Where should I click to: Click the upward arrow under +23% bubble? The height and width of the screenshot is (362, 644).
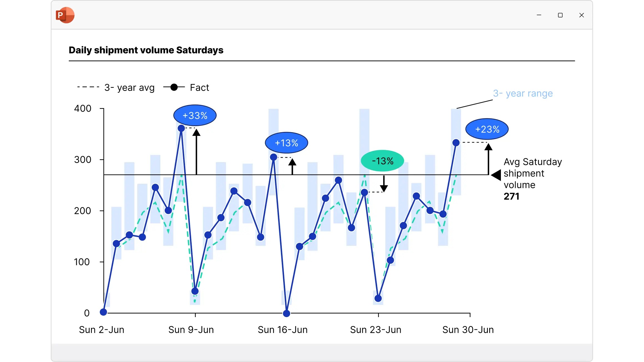pyautogui.click(x=488, y=159)
